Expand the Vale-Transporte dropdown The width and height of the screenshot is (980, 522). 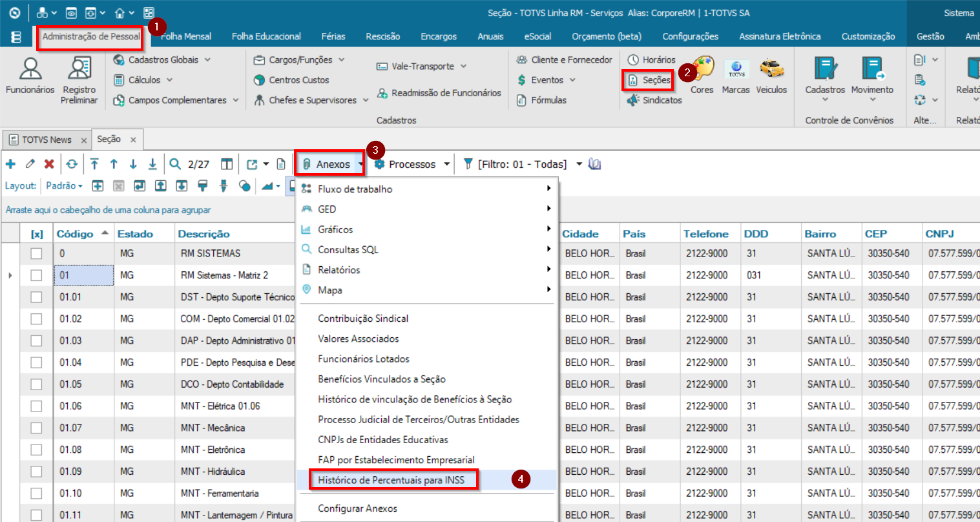point(464,67)
